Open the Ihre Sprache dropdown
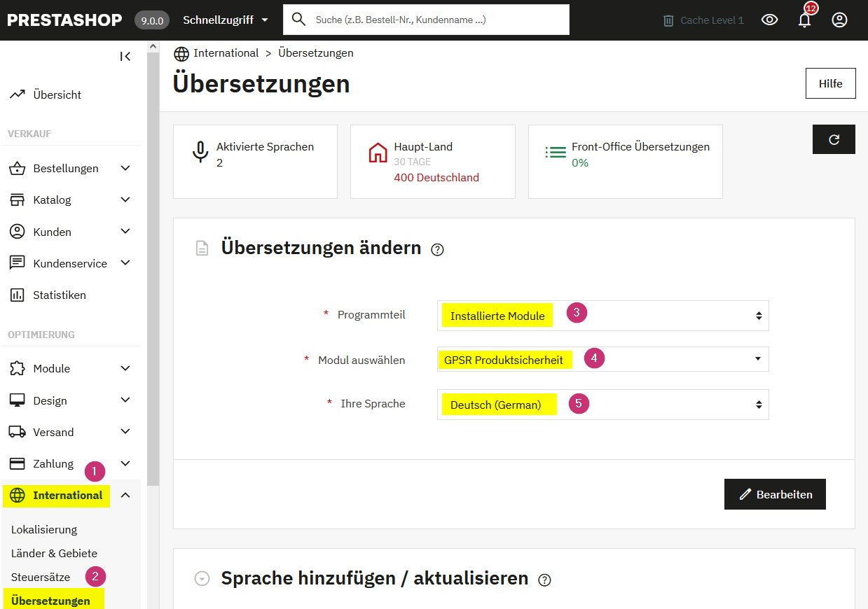 pos(602,405)
